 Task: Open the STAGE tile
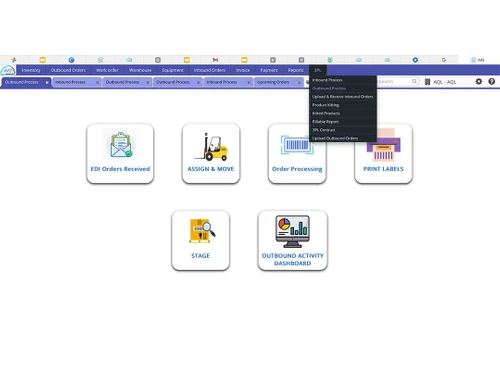[x=200, y=240]
